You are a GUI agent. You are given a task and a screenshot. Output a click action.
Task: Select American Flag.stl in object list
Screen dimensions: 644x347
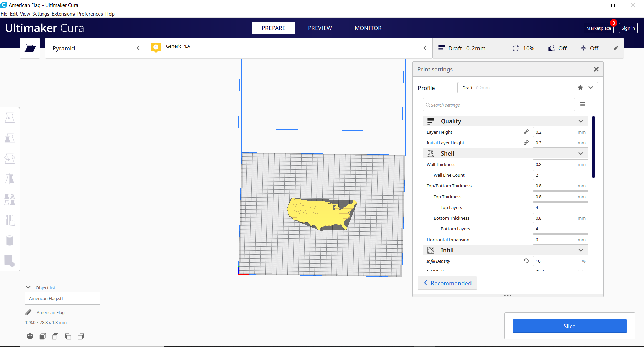tap(62, 298)
